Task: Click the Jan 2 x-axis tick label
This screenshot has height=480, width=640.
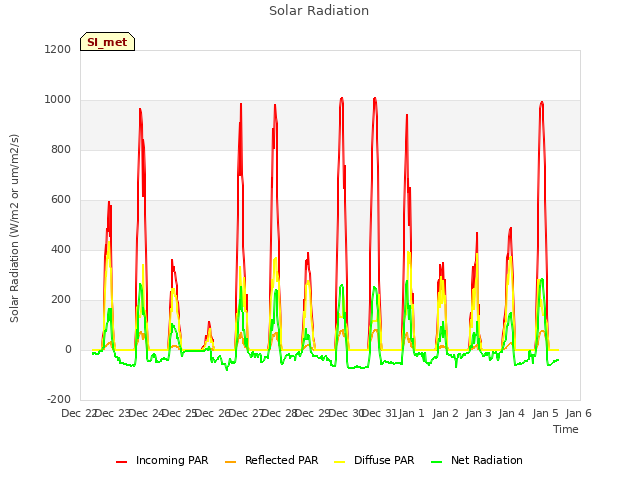Action: click(445, 413)
